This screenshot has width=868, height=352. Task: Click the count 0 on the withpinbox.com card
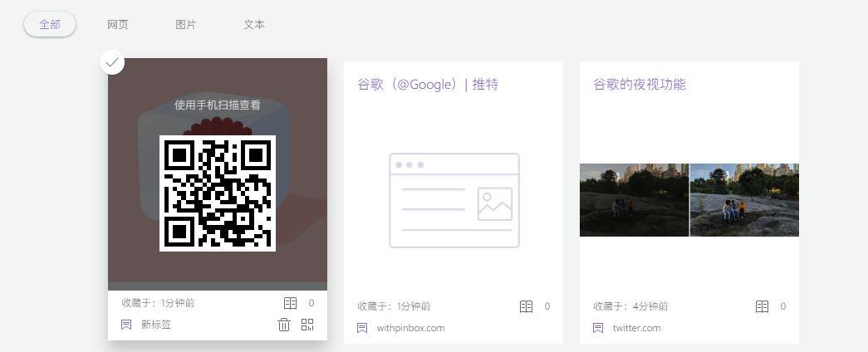[547, 306]
